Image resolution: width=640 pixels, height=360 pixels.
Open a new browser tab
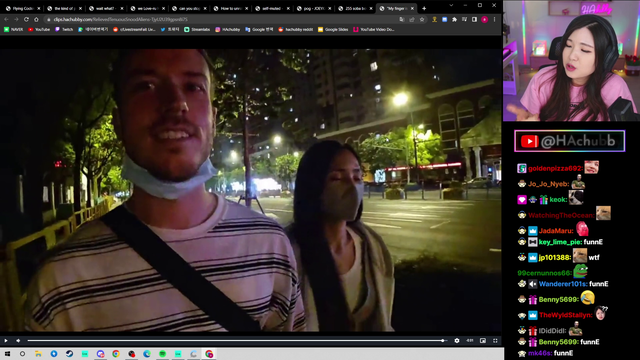click(x=424, y=8)
